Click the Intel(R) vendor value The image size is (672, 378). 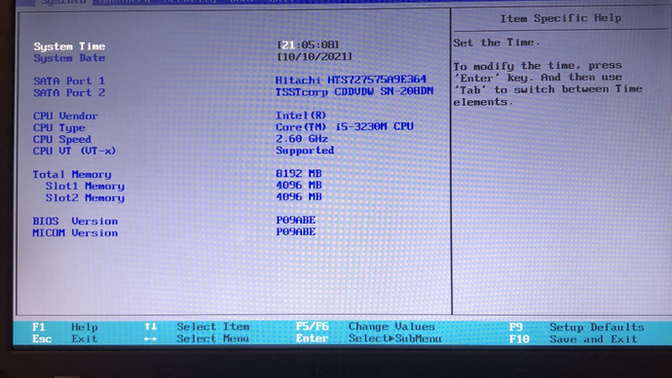(x=301, y=115)
